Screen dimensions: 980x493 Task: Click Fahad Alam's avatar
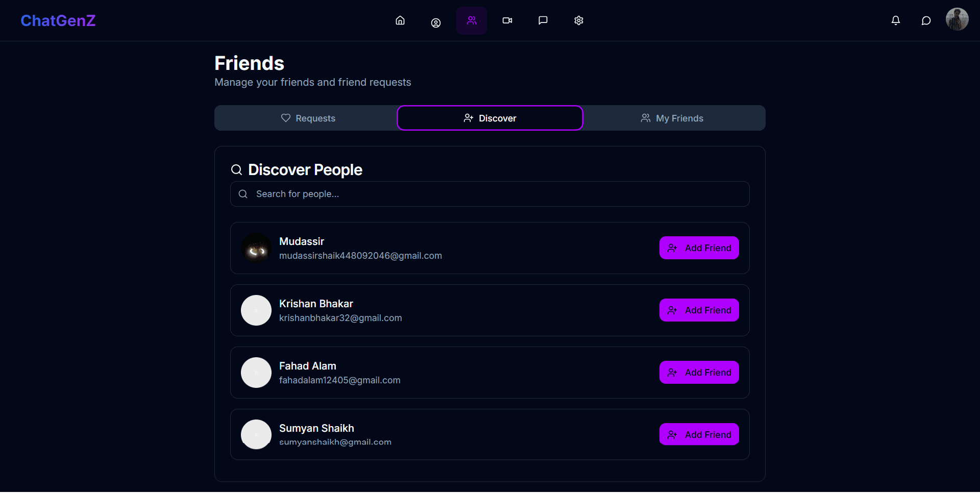(256, 373)
